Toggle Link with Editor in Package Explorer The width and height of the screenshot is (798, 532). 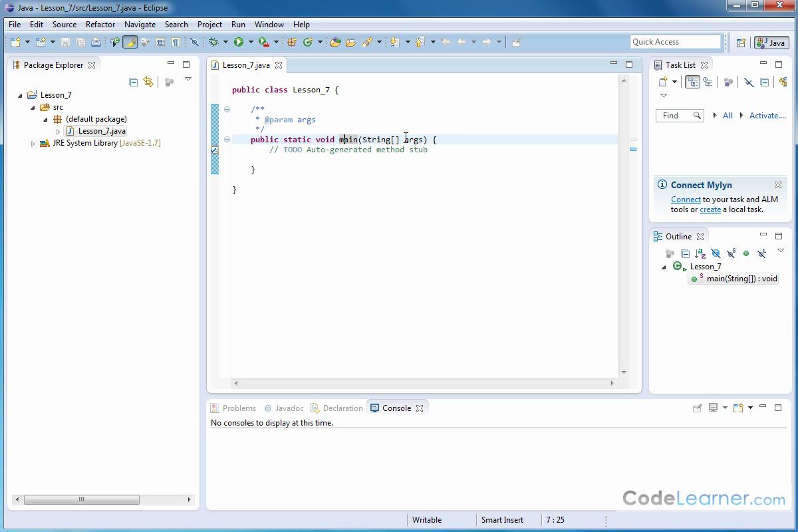click(148, 82)
